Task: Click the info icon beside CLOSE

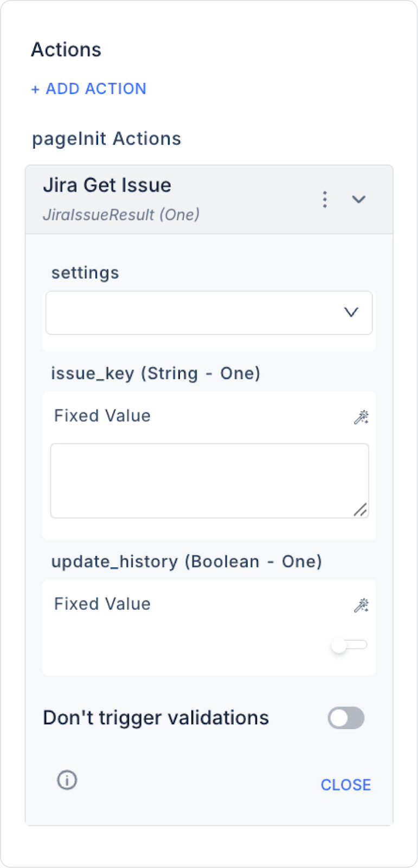Action: 67,780
